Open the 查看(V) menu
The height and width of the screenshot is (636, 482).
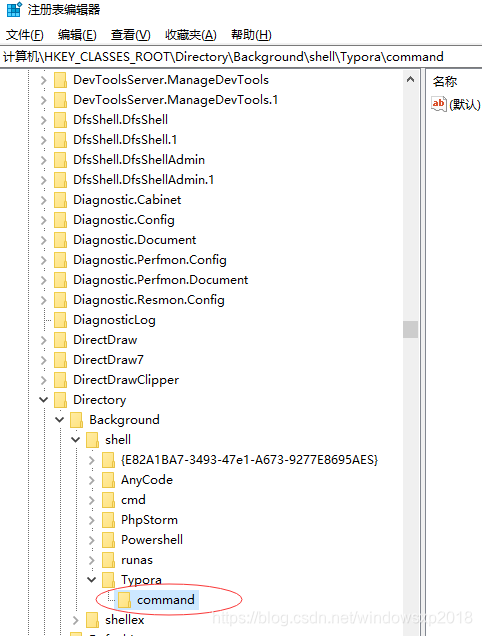tap(131, 35)
